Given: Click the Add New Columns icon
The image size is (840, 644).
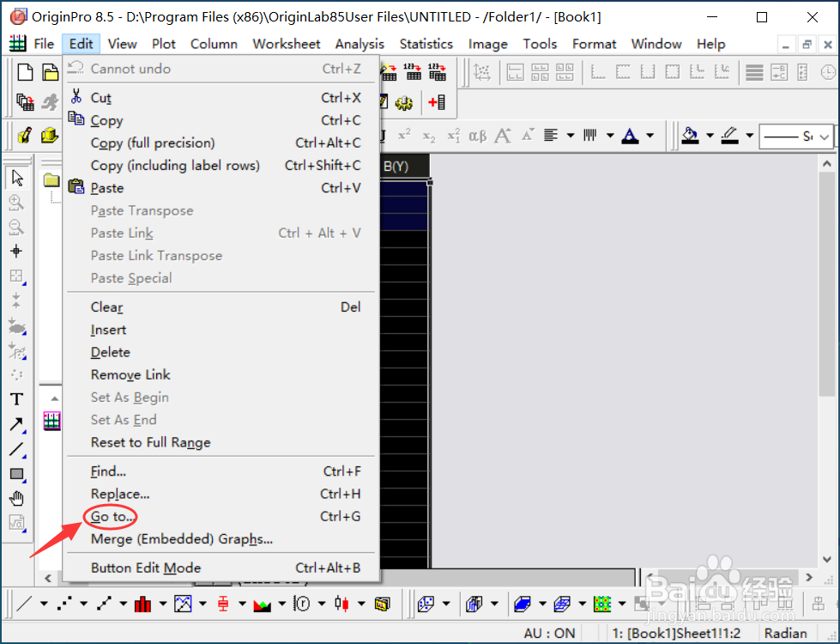Looking at the screenshot, I should tap(437, 102).
